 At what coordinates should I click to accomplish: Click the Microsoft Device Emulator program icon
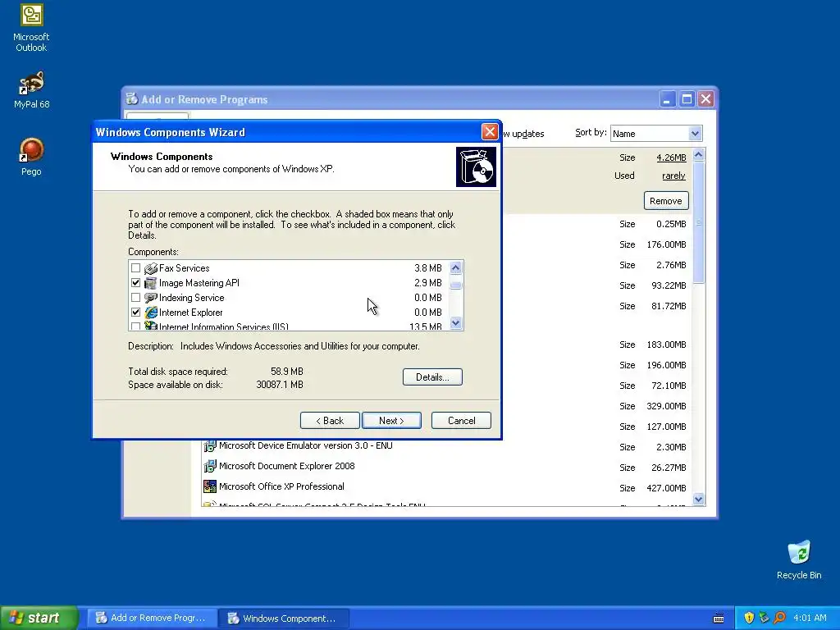click(210, 445)
